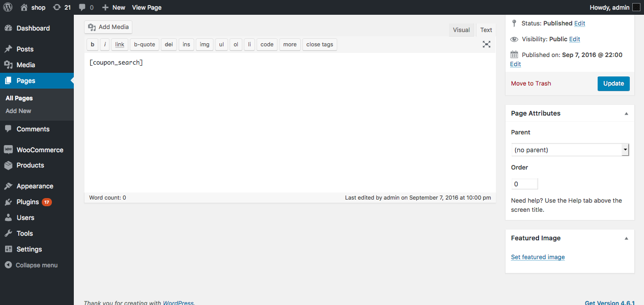Screen dimensions: 644x305
Task: Open the Appearance menu
Action: [x=37, y=186]
